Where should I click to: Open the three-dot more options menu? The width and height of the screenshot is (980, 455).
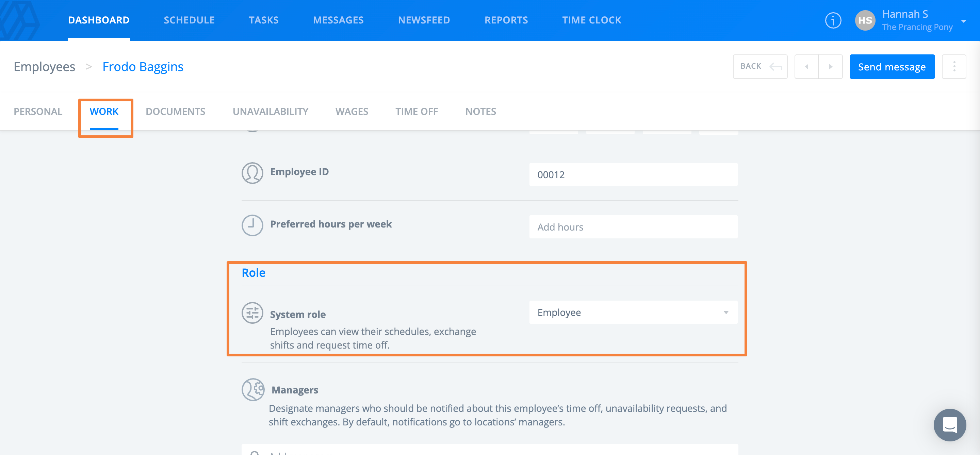click(x=954, y=67)
